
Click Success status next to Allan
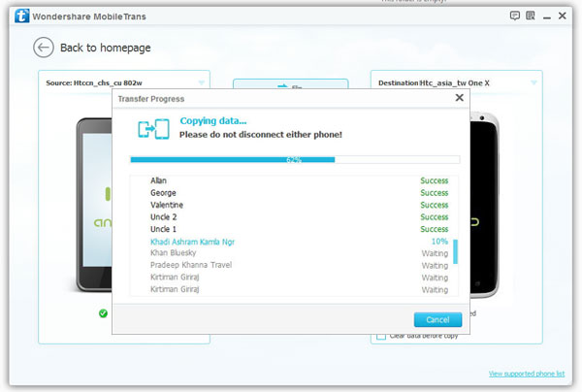[435, 180]
